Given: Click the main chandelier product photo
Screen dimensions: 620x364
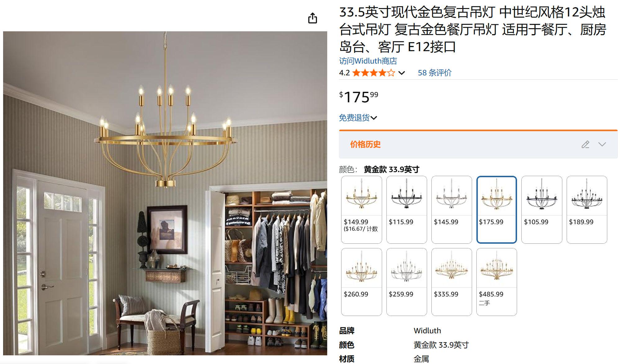Looking at the screenshot, I should point(165,193).
